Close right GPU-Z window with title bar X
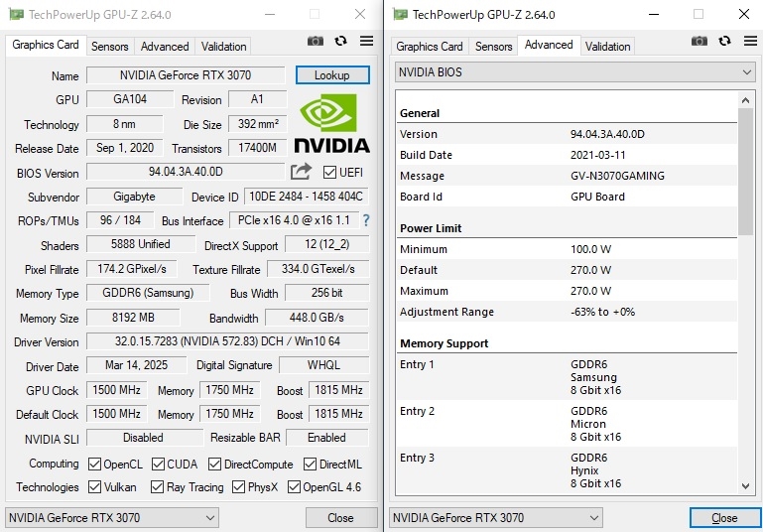The image size is (763, 532). [x=744, y=14]
